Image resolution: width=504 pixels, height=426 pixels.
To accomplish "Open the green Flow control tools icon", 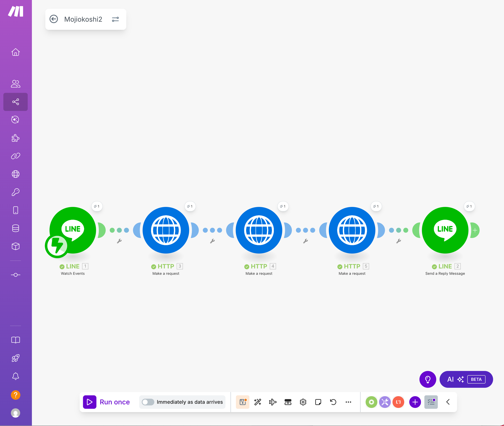I will (x=371, y=402).
